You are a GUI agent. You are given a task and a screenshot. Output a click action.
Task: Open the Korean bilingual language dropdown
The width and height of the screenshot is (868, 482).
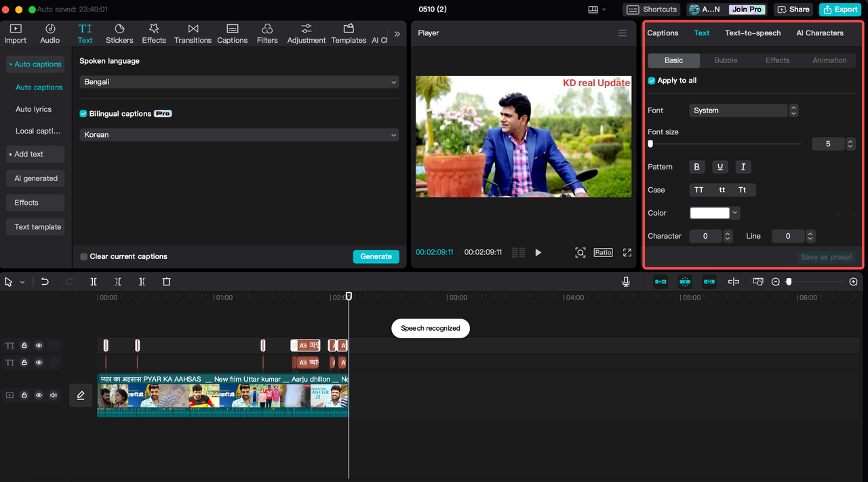coord(239,135)
